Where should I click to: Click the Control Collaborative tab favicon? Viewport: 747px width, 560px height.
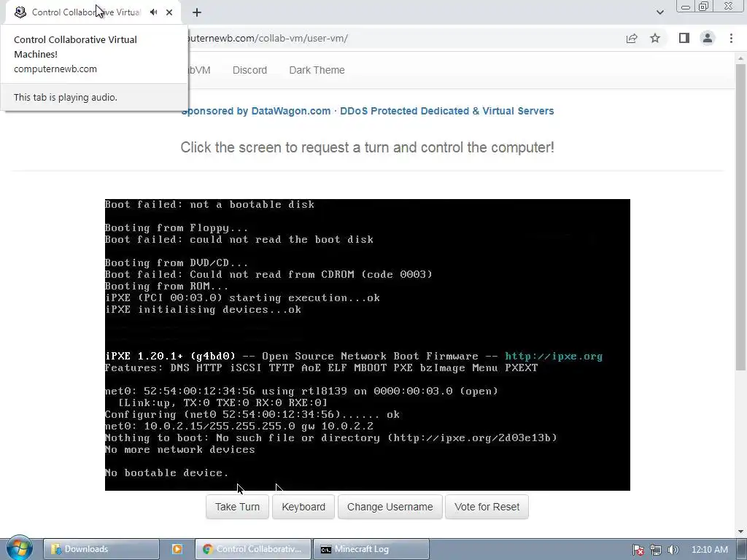click(x=20, y=12)
